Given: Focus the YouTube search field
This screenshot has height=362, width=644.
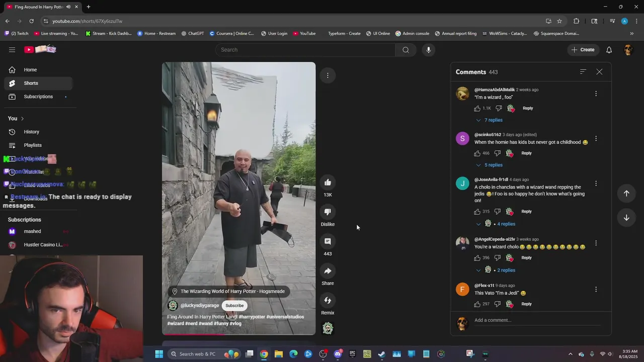Looking at the screenshot, I should click(x=305, y=50).
